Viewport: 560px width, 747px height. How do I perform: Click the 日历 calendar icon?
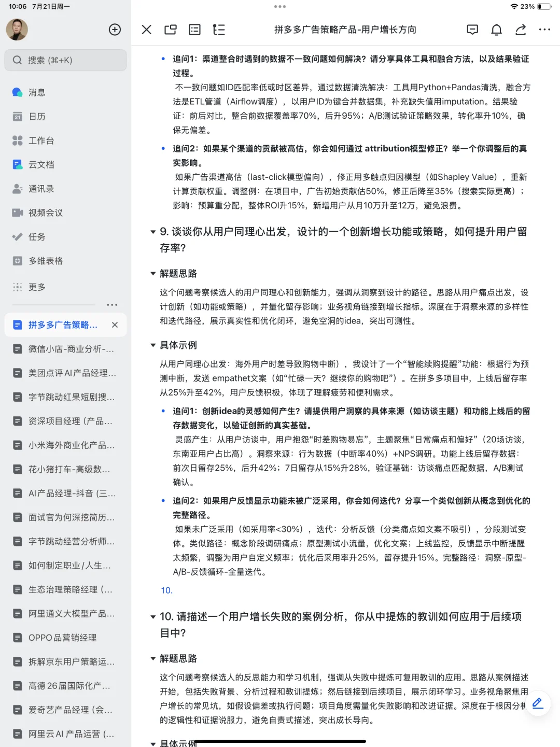pyautogui.click(x=18, y=117)
